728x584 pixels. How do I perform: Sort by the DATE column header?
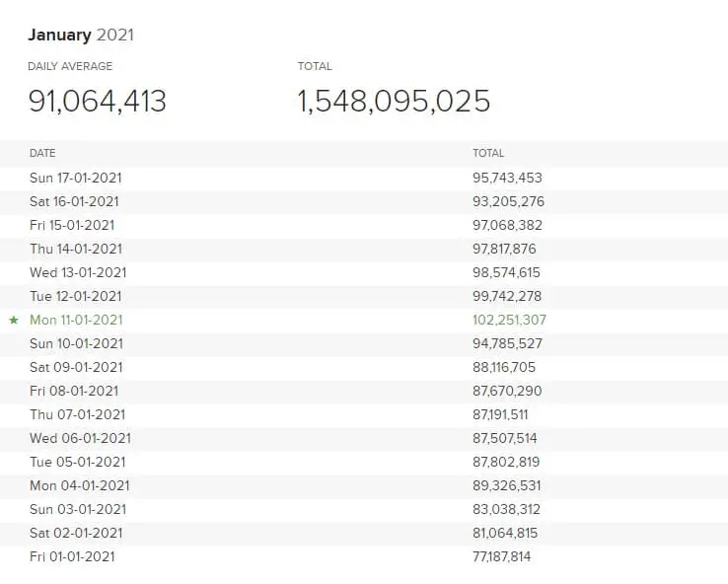point(42,153)
